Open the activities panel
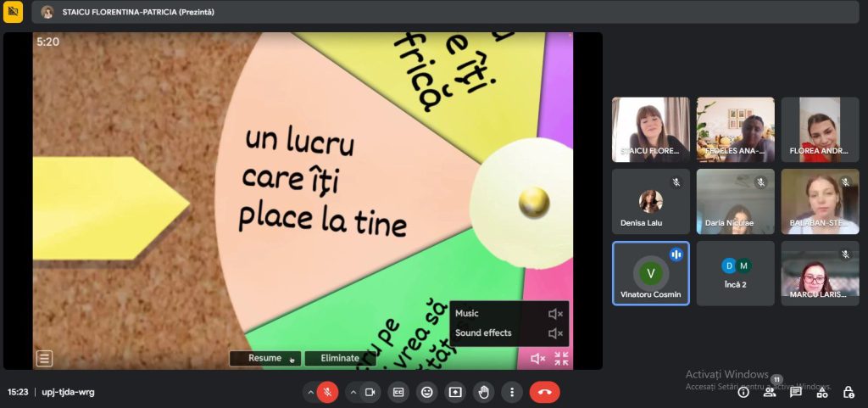868x408 pixels. coord(822,392)
